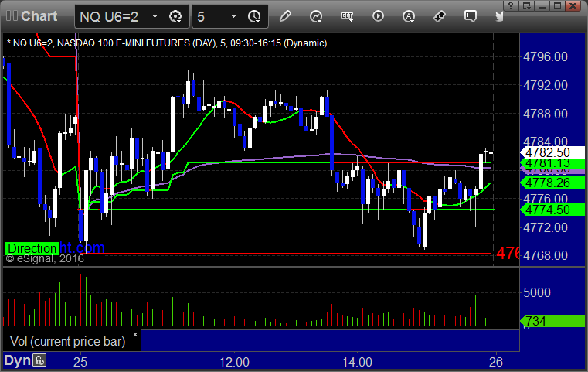Click the 25 date axis label
The height and width of the screenshot is (372, 588).
pyautogui.click(x=80, y=362)
